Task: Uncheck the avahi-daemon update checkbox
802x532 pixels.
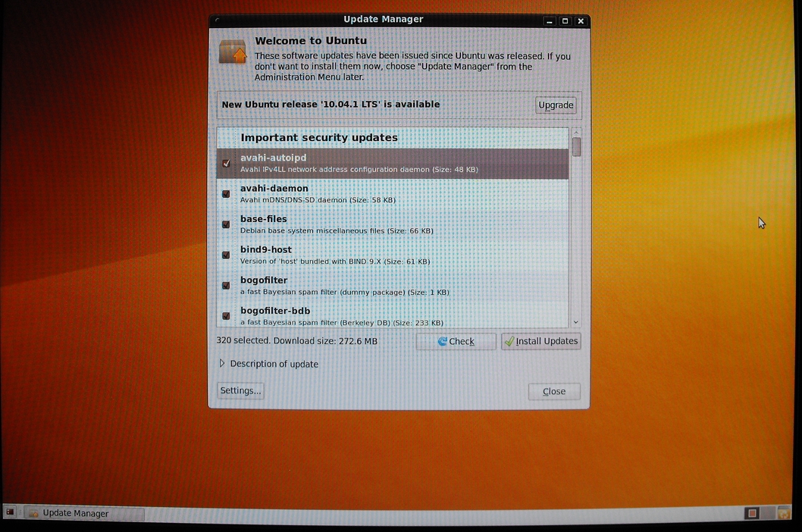Action: tap(226, 194)
